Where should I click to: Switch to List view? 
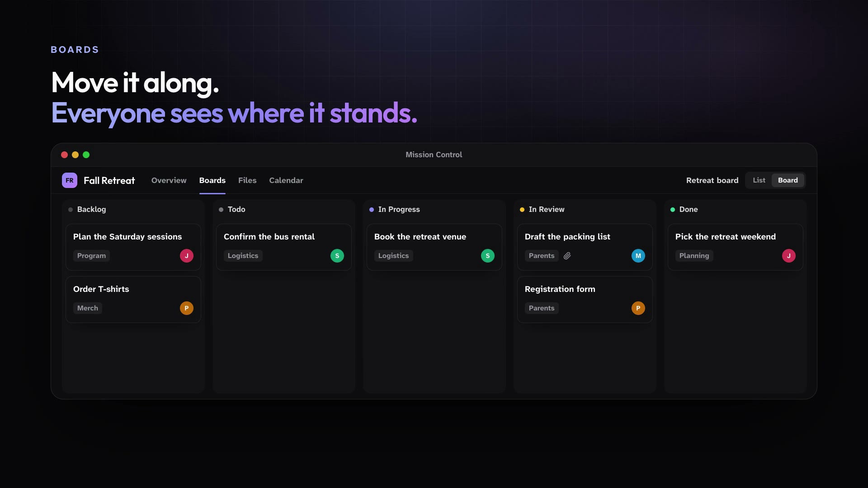pos(759,180)
